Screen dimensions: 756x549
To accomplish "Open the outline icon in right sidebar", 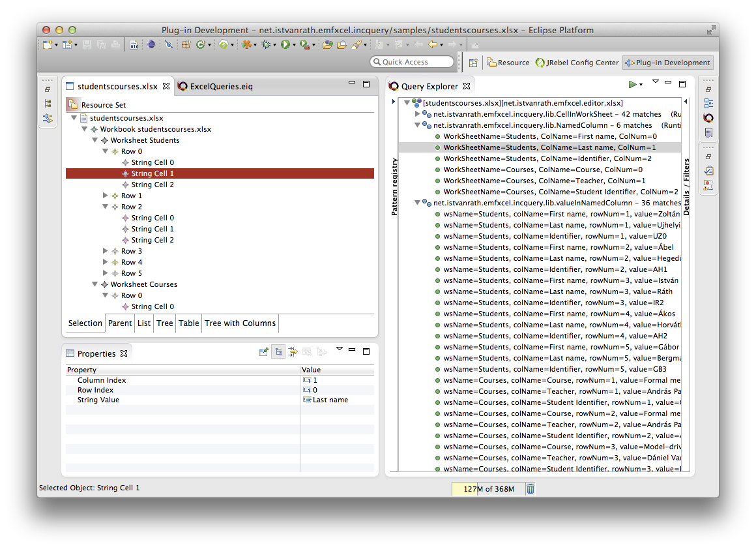I will pyautogui.click(x=708, y=103).
